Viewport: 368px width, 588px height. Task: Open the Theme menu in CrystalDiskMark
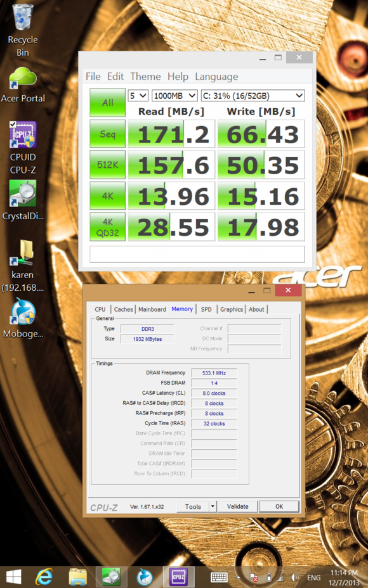point(145,77)
